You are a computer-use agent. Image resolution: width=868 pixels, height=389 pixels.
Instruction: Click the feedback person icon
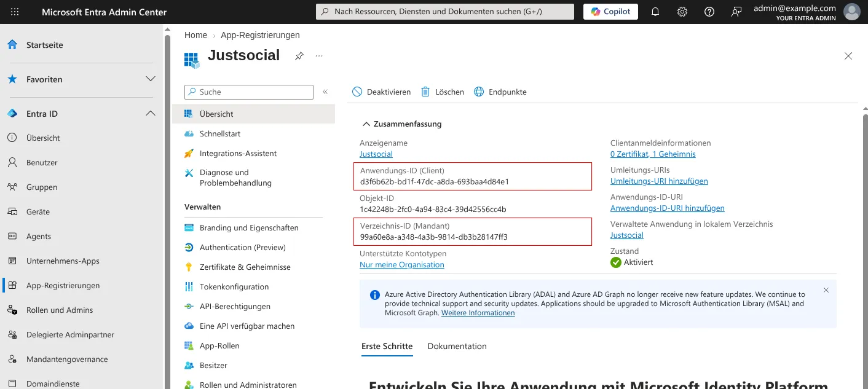pos(736,12)
